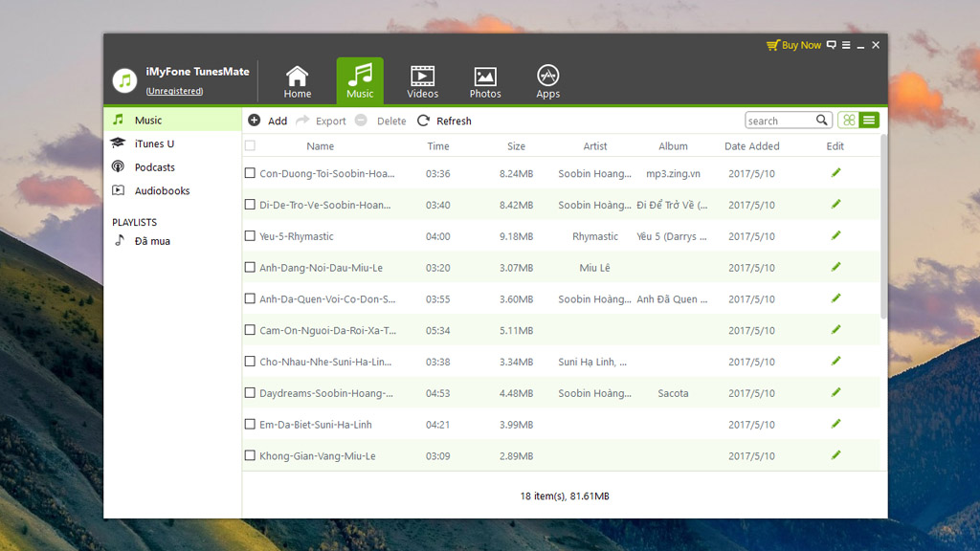Open the hamburger menu in title bar
The width and height of the screenshot is (980, 551).
(x=846, y=45)
